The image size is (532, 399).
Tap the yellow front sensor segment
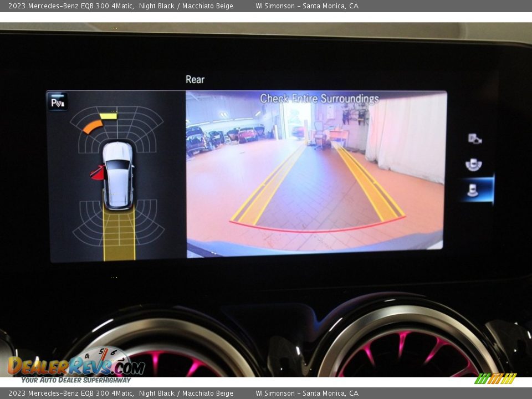point(108,116)
